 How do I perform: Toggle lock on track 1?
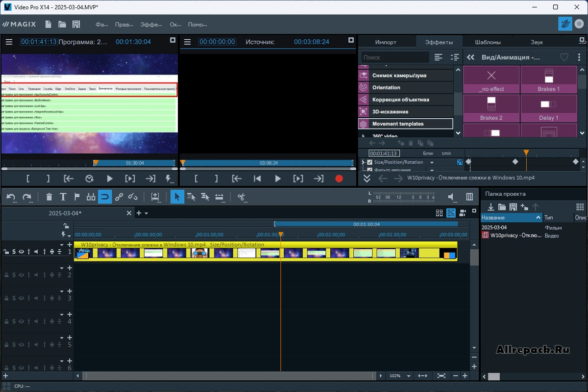tap(6, 252)
